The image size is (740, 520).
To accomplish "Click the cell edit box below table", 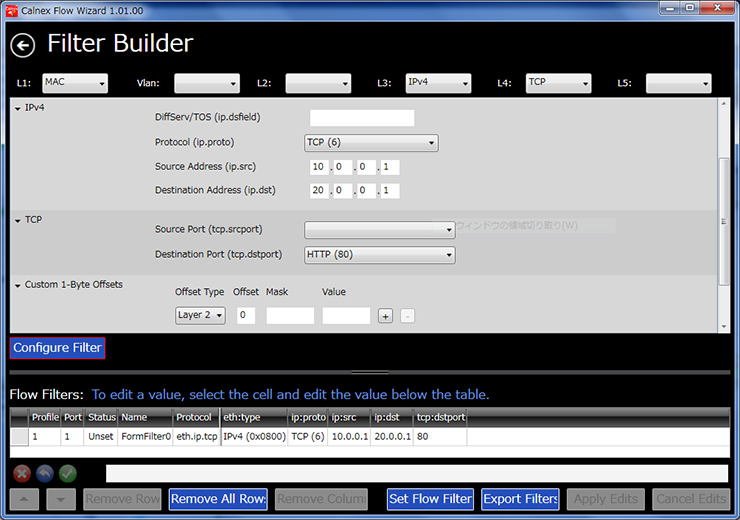I will pos(417,473).
